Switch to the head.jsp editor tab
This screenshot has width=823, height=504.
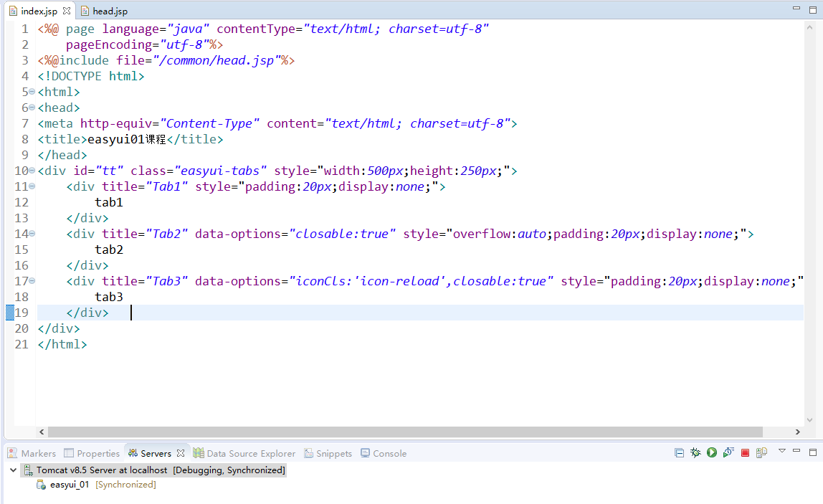pyautogui.click(x=105, y=11)
